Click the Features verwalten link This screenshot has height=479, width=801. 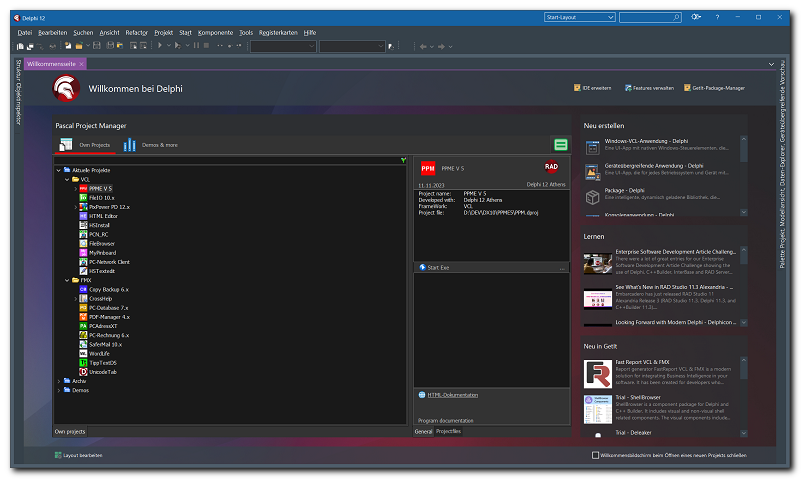tap(649, 88)
